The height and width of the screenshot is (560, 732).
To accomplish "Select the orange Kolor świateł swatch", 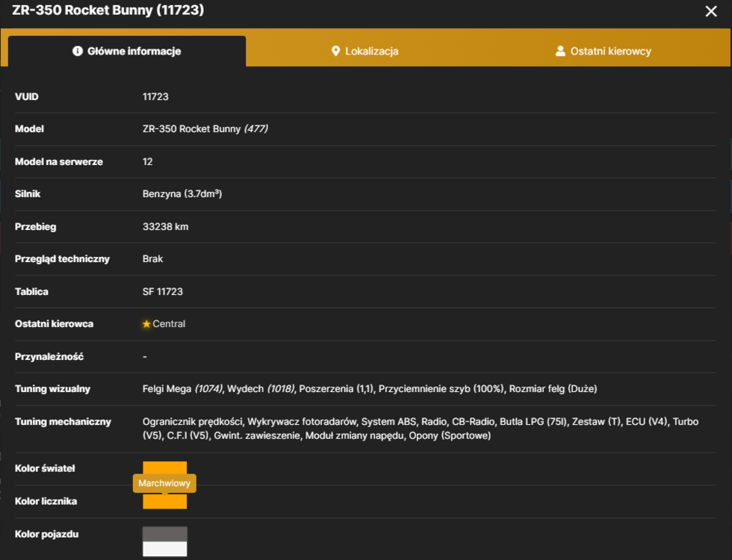I will 165,468.
